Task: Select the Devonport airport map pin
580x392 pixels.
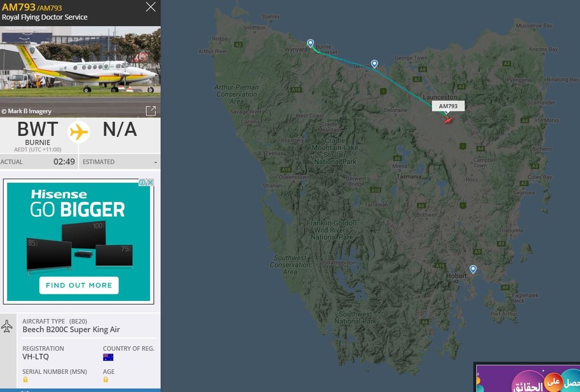Action: pos(374,64)
